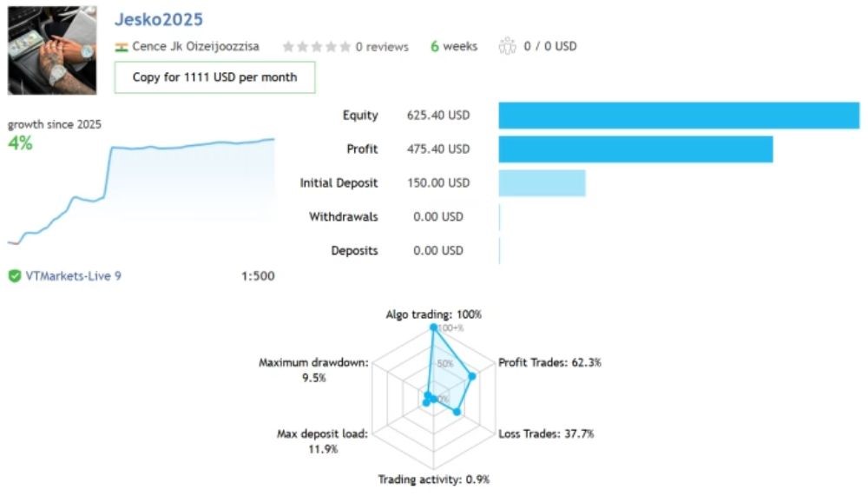Viewport: 868px width, 496px height.
Task: Open the Jesko2025 signal title link
Action: 159,19
